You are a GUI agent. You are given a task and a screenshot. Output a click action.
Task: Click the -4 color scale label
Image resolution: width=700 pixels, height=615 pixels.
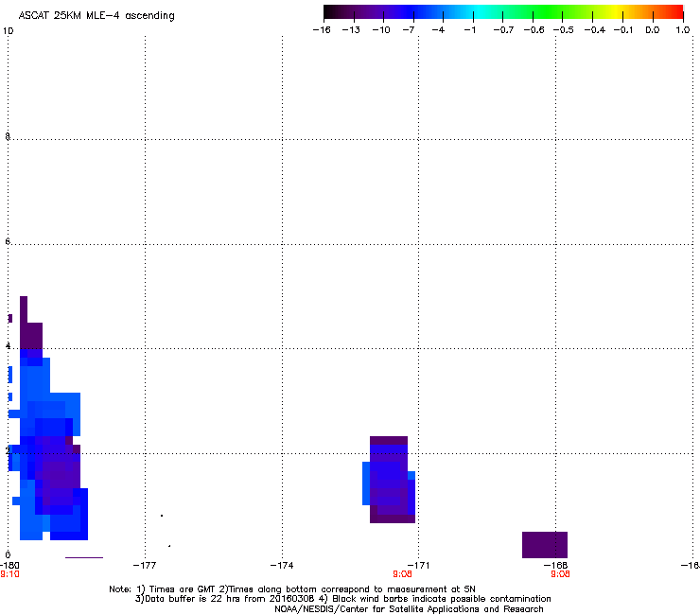[x=438, y=30]
